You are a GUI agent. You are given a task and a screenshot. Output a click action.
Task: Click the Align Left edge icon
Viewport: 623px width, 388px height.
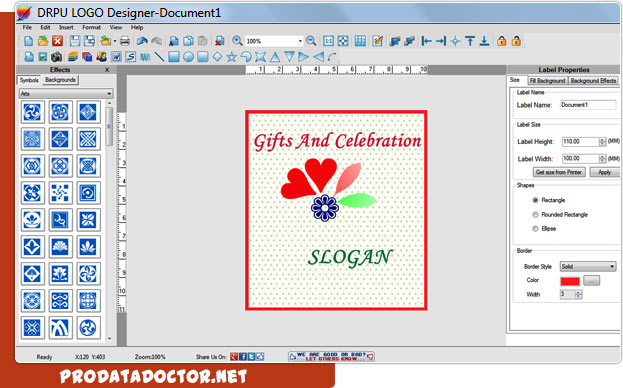[426, 41]
